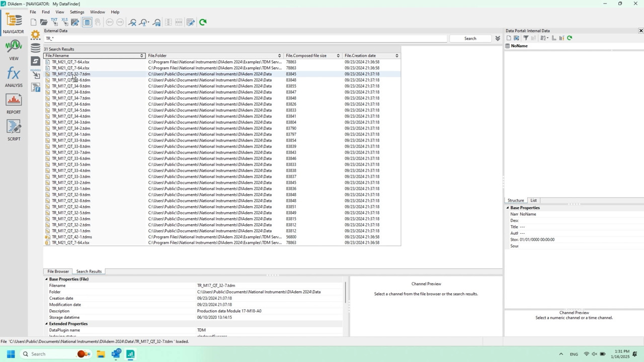Open the SCRIPT panel
The height and width of the screenshot is (362, 644).
point(14,130)
